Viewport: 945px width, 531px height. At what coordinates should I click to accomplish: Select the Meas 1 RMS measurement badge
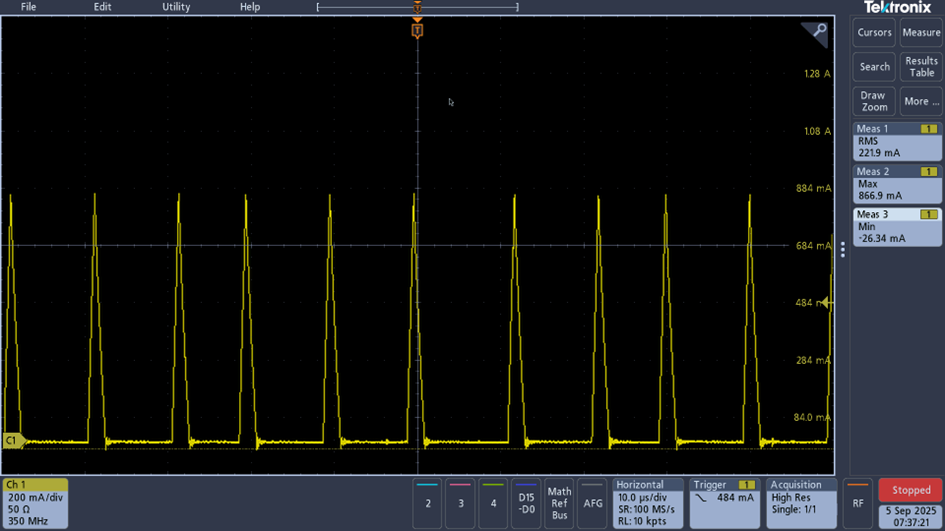pos(897,142)
